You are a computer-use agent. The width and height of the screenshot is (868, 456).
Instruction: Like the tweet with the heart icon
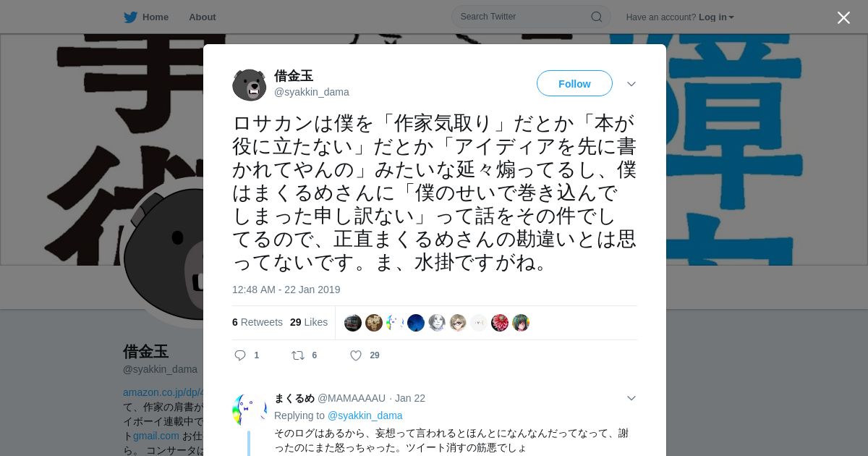[356, 355]
